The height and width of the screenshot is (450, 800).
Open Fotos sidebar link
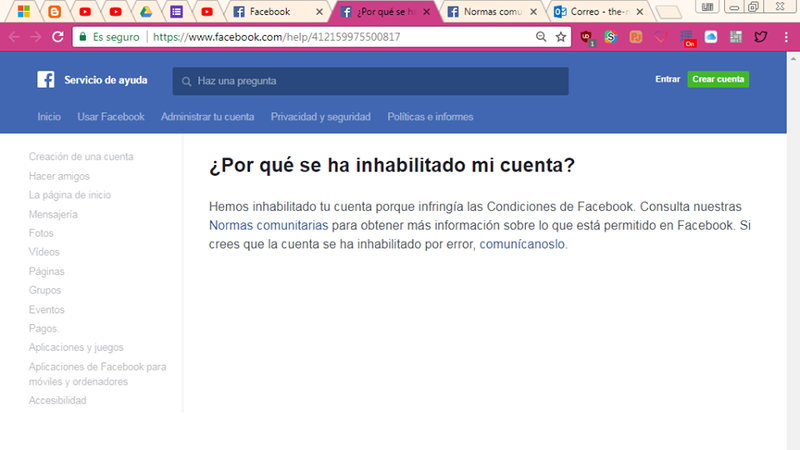pyautogui.click(x=41, y=233)
